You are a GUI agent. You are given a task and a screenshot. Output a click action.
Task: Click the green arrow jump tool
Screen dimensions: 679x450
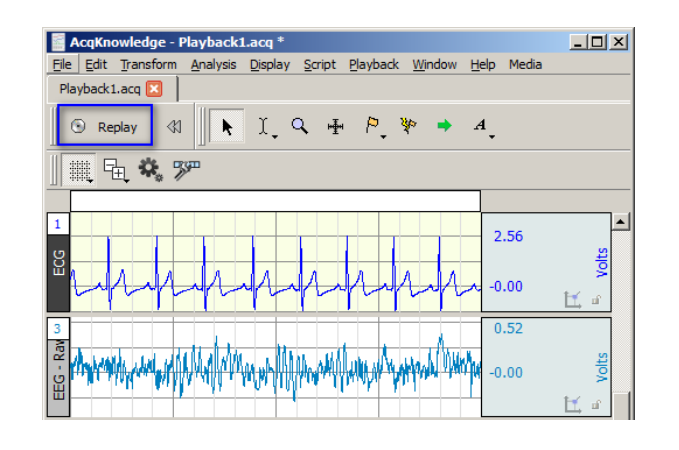443,127
